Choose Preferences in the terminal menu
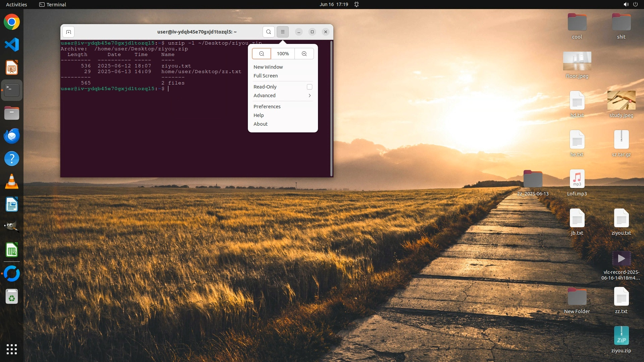This screenshot has height=362, width=644. (x=267, y=107)
